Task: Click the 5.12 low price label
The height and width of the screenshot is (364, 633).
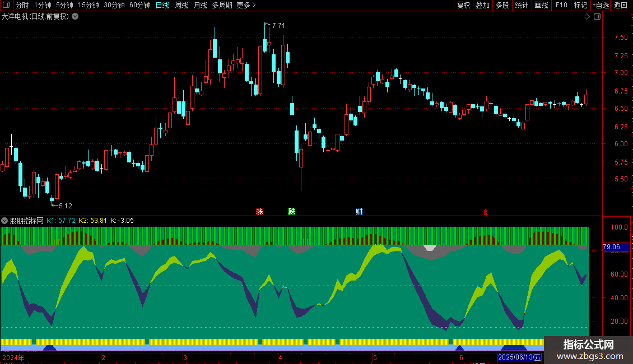Action: coord(66,206)
